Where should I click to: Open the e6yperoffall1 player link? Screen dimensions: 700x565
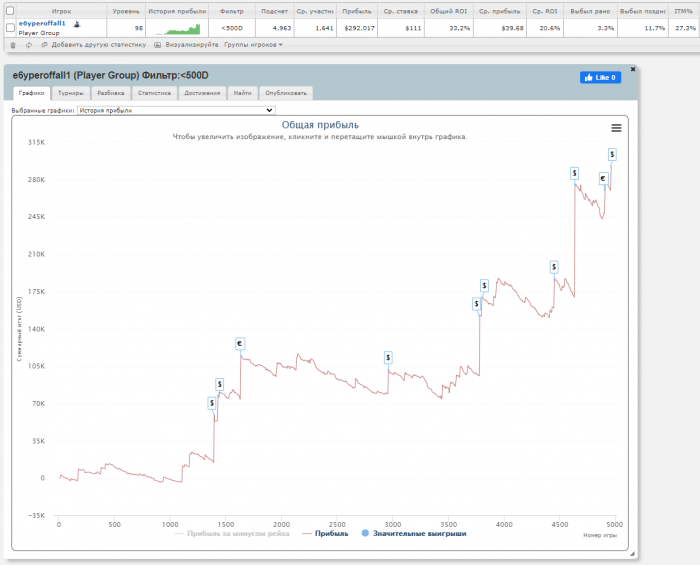(x=42, y=23)
